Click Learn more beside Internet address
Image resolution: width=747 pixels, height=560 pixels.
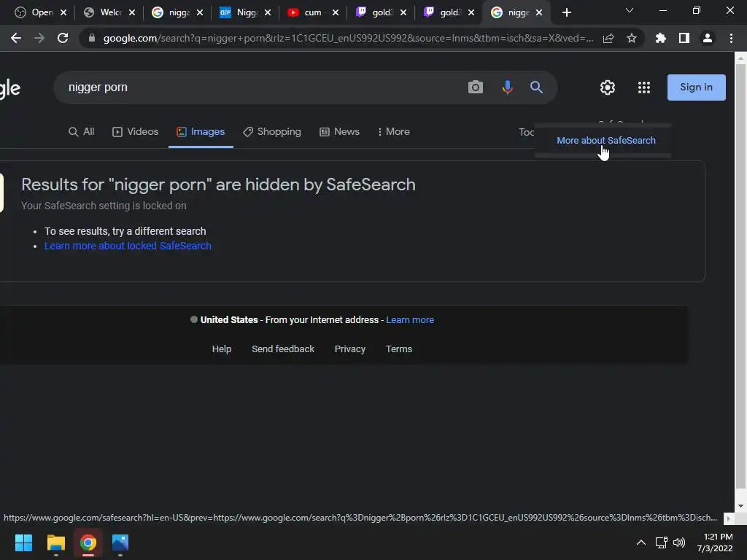tap(410, 320)
